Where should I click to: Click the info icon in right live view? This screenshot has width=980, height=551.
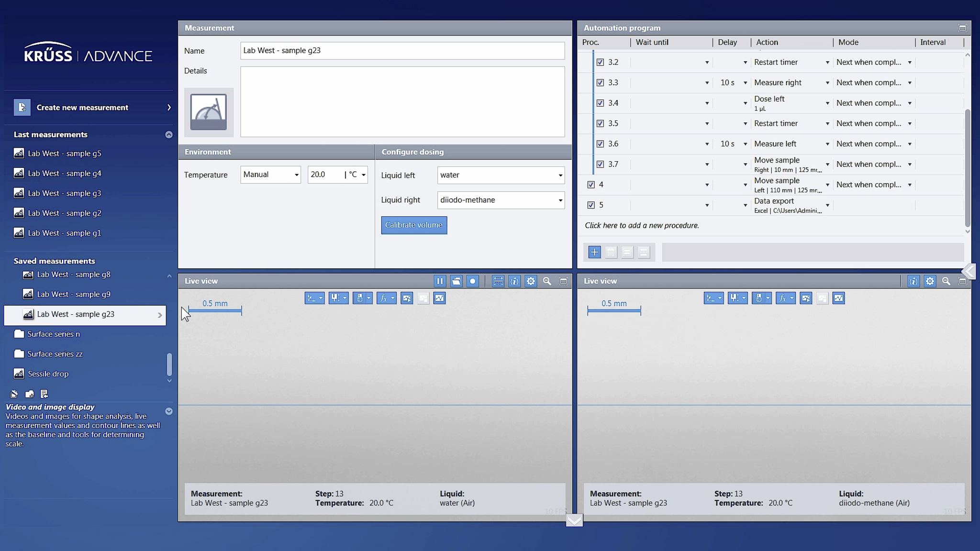913,281
